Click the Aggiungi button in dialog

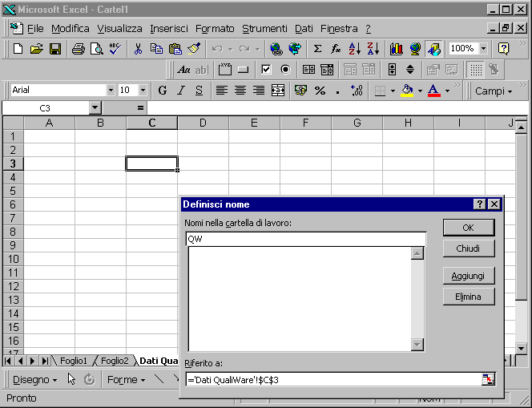[x=468, y=276]
